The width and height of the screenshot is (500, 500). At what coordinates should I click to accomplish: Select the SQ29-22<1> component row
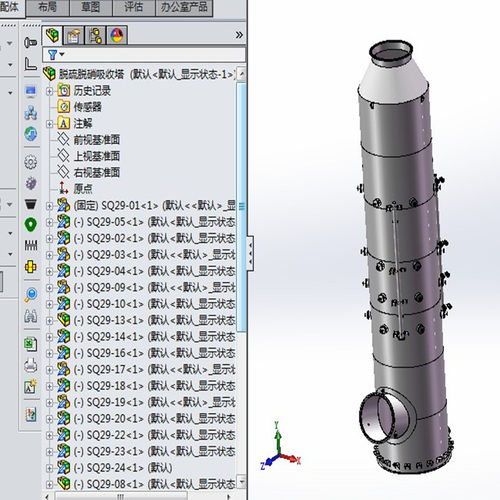[x=146, y=435]
